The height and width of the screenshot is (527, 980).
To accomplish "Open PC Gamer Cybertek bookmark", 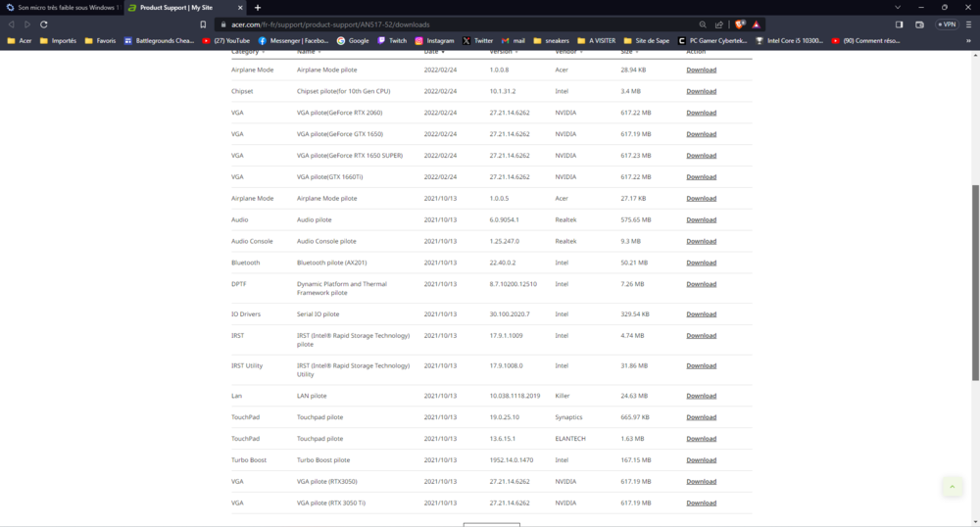I will pyautogui.click(x=712, y=40).
